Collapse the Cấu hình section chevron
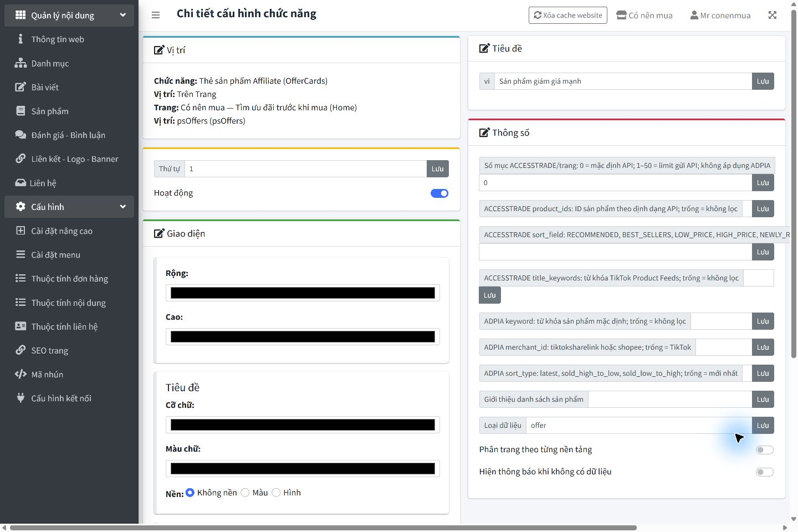798x532 pixels. 123,207
